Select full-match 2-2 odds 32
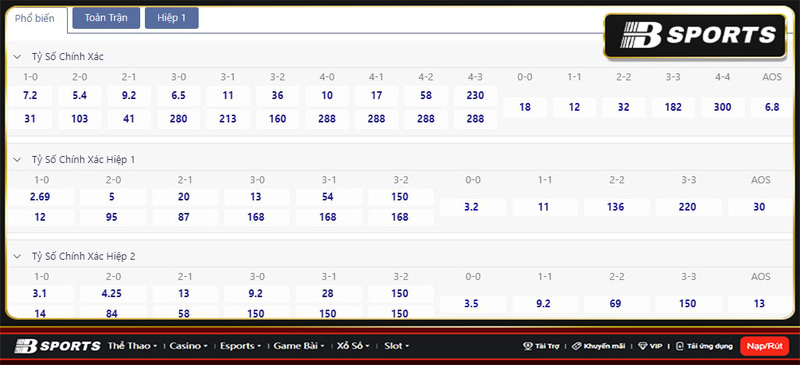The image size is (800, 365). pos(623,107)
